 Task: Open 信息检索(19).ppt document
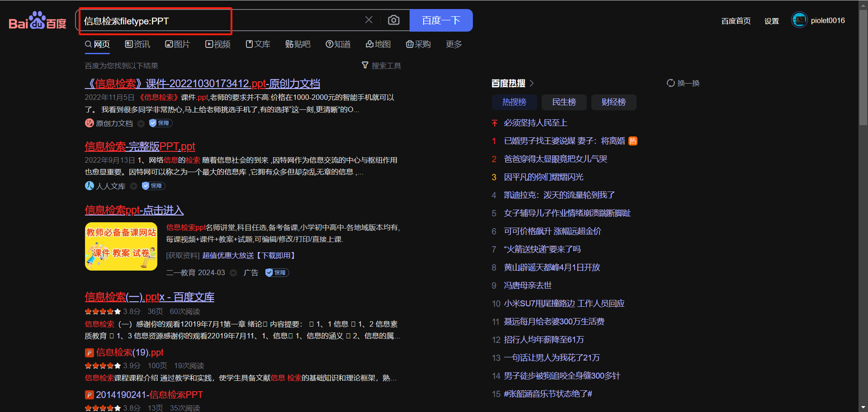click(x=129, y=352)
